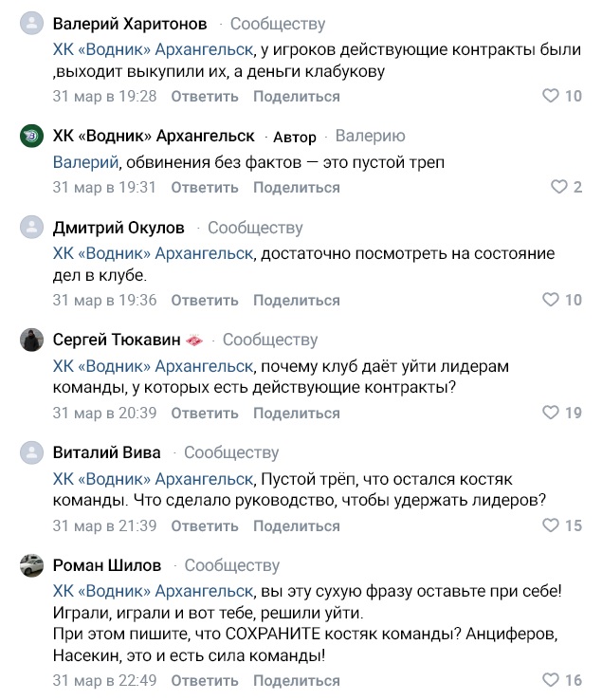Open the 31 мар в 20:39 timestamp
602x700 pixels.
point(104,413)
